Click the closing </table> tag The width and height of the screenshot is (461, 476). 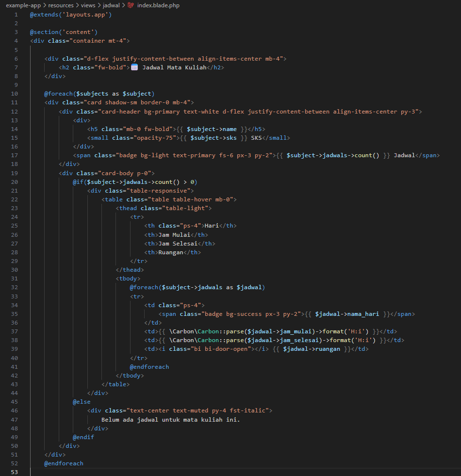pos(115,384)
